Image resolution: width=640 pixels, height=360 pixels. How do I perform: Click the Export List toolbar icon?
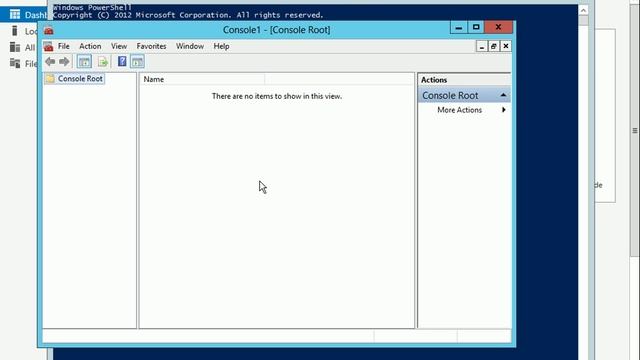[102, 62]
